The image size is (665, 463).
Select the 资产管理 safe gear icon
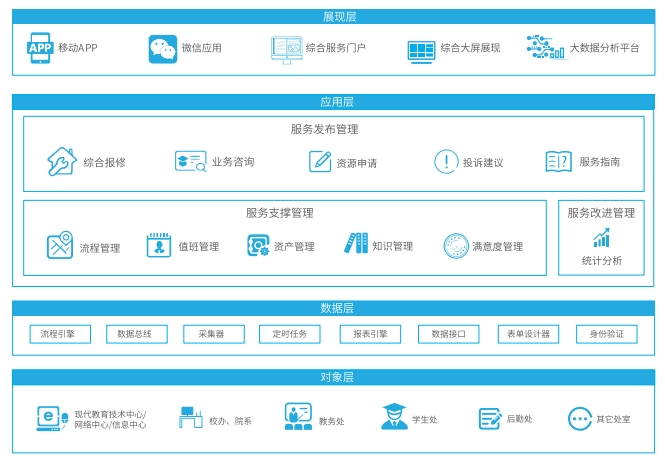pyautogui.click(x=258, y=245)
